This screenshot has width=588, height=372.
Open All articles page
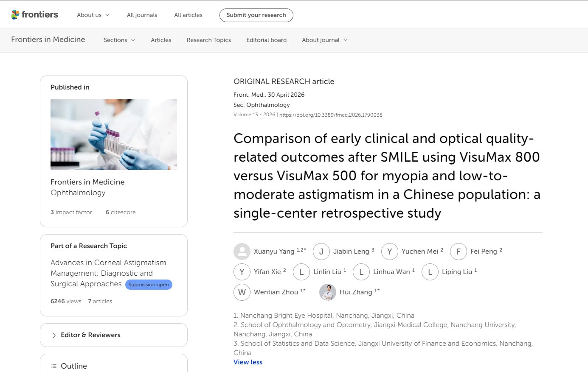pos(188,15)
